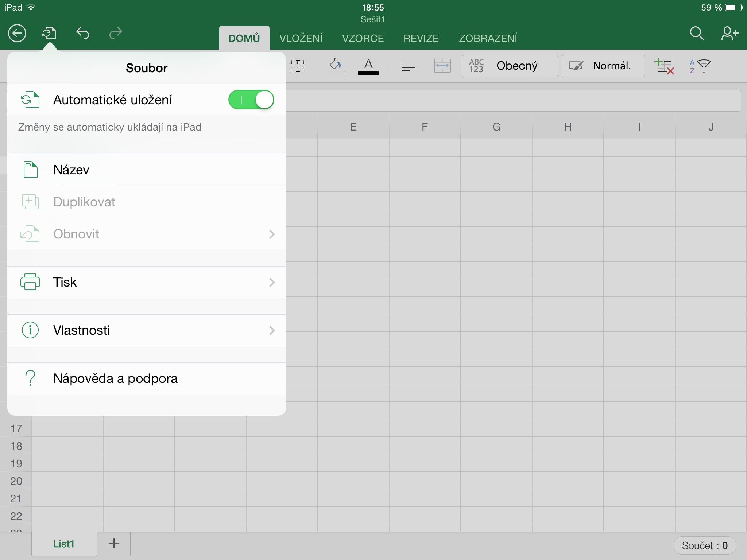Image resolution: width=747 pixels, height=560 pixels.
Task: Switch to the VZORCE tab
Action: (x=363, y=38)
